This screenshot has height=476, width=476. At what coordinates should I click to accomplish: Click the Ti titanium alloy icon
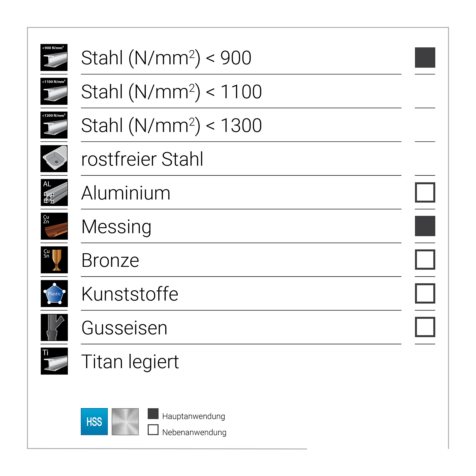[x=54, y=361]
